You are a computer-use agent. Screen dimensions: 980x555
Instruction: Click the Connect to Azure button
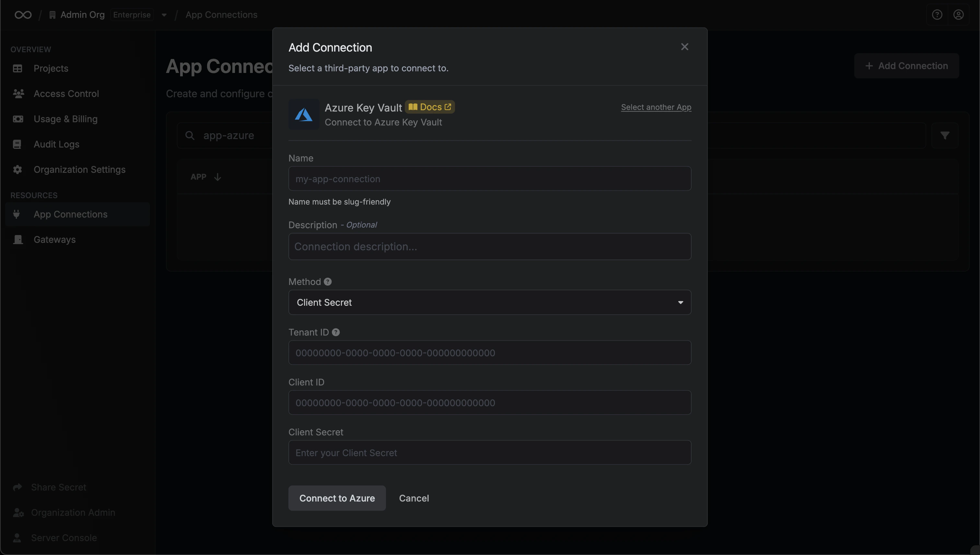click(x=337, y=498)
